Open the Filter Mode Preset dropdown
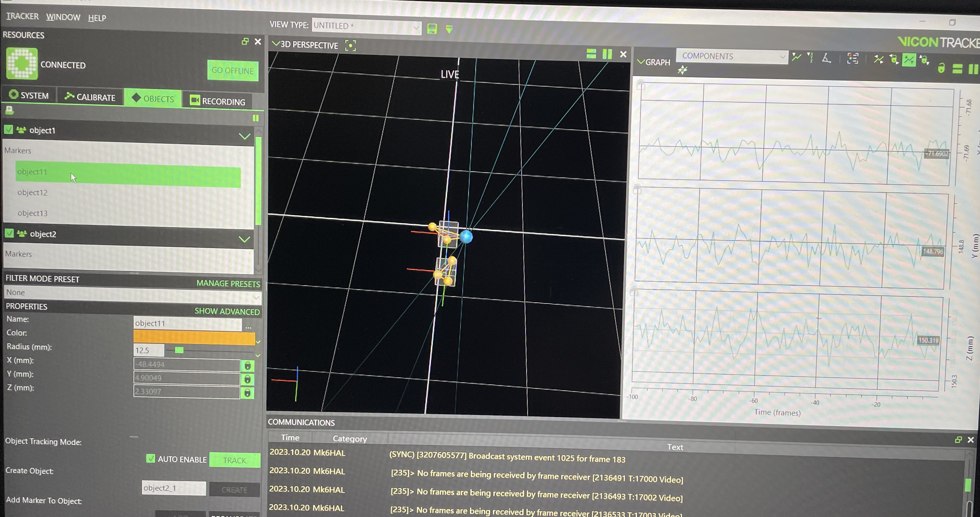The height and width of the screenshot is (517, 980). pyautogui.click(x=132, y=293)
